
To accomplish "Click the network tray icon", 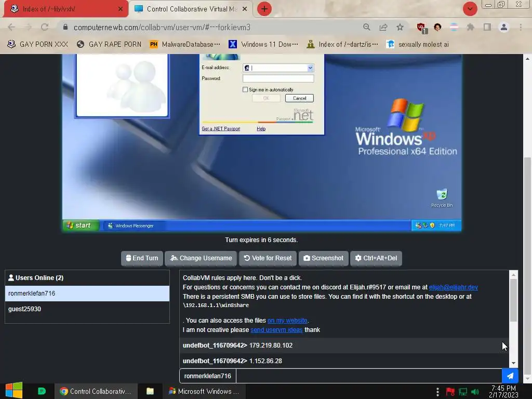I will click(x=463, y=392).
